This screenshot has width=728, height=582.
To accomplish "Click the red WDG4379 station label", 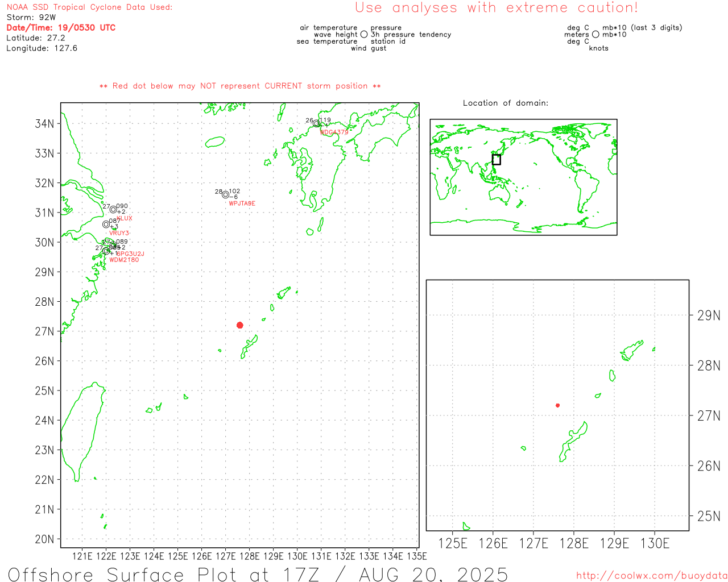I will pyautogui.click(x=334, y=132).
